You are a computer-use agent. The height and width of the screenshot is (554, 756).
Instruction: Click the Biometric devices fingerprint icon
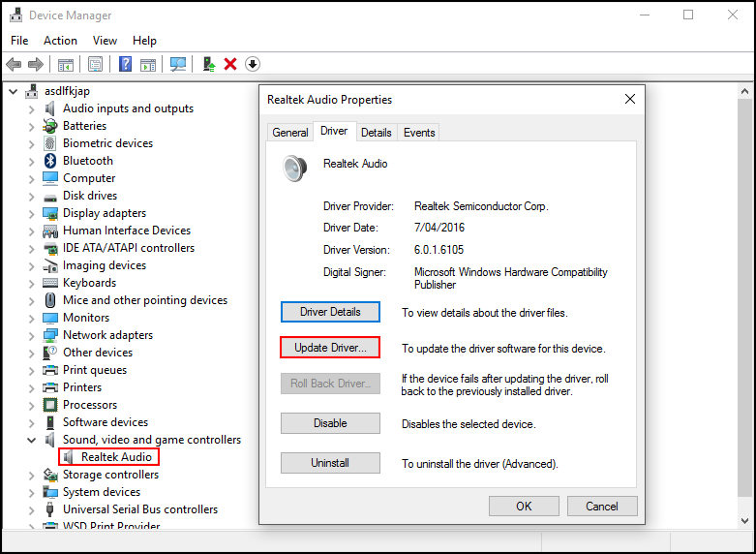50,143
